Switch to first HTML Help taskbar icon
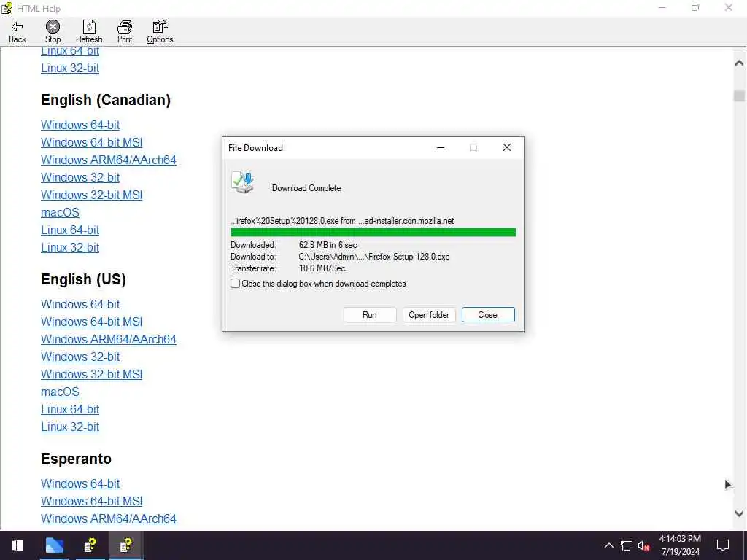 point(90,545)
